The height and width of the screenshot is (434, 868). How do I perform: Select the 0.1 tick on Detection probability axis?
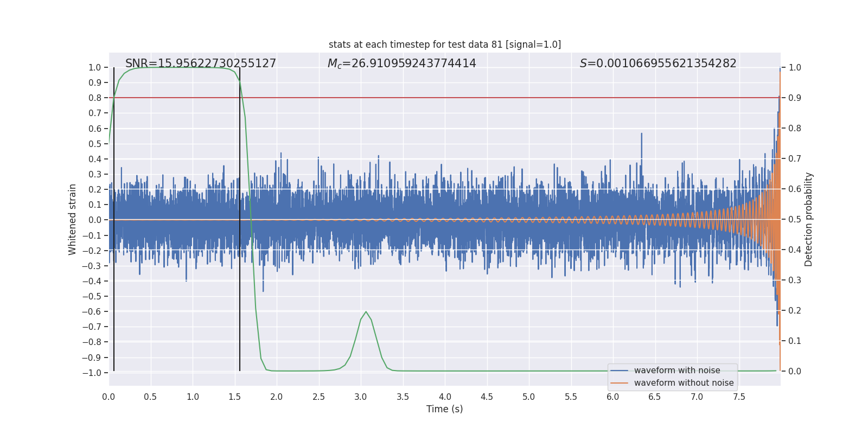(x=795, y=341)
